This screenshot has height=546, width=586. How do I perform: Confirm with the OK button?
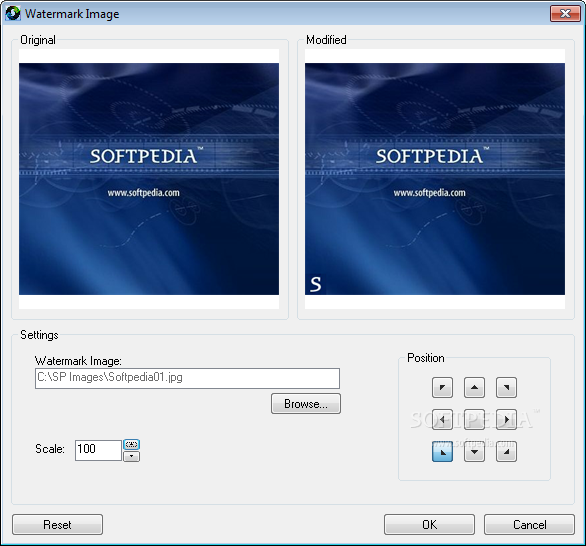tap(429, 525)
